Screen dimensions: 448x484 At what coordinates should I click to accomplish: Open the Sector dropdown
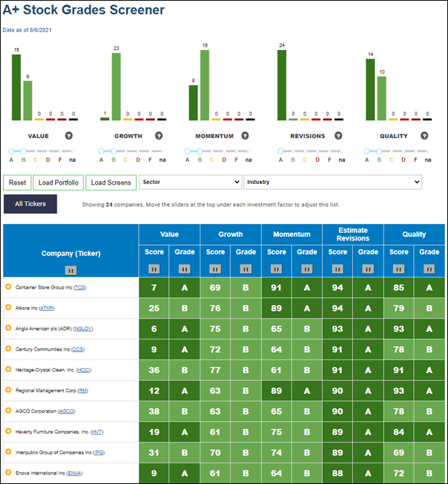point(190,182)
